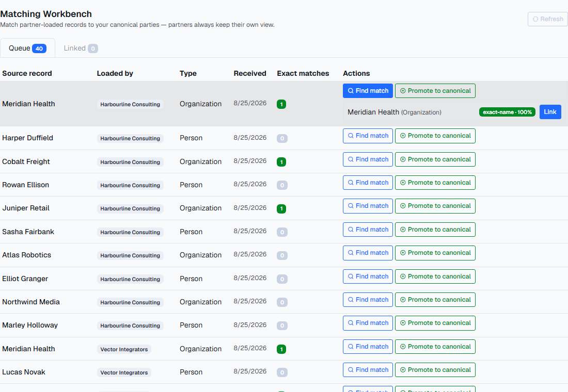Click the Exact matches column header
Screen dimensions: 568x392
coord(303,73)
